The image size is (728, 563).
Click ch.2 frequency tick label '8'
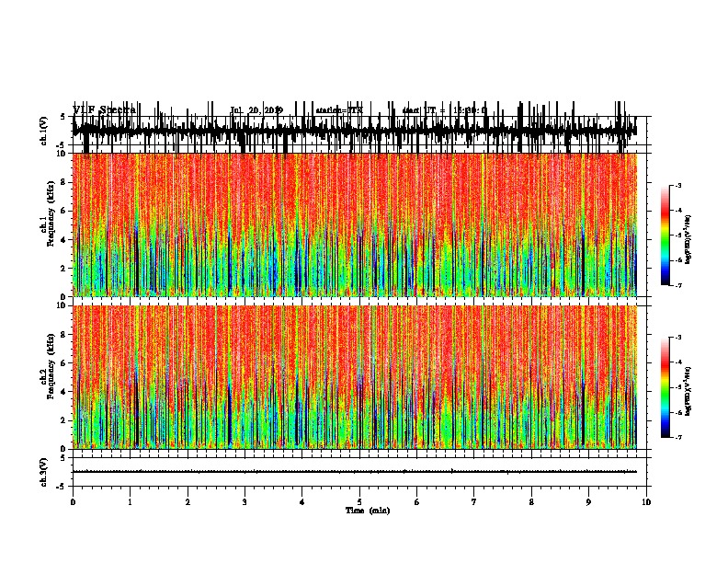click(x=64, y=335)
